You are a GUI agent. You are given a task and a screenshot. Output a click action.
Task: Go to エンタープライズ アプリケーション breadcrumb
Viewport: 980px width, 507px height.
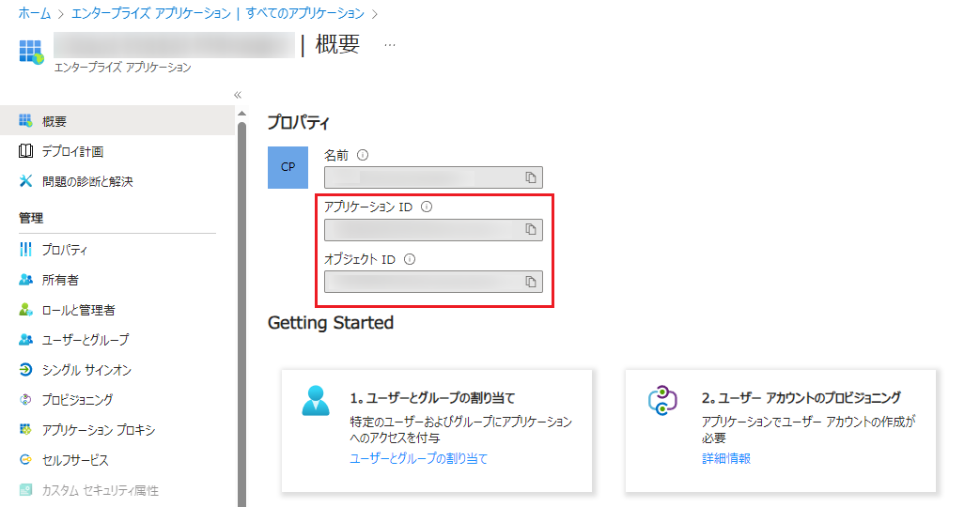(150, 13)
